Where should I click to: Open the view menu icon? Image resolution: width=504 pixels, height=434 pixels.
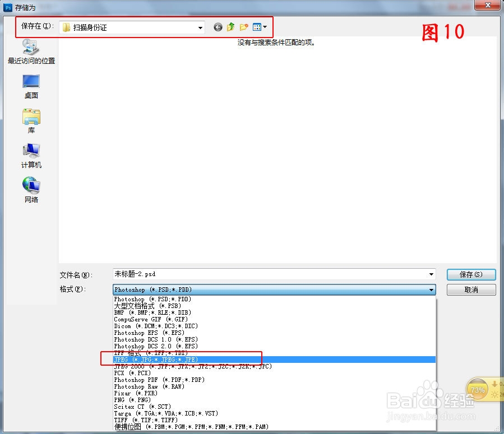(260, 27)
